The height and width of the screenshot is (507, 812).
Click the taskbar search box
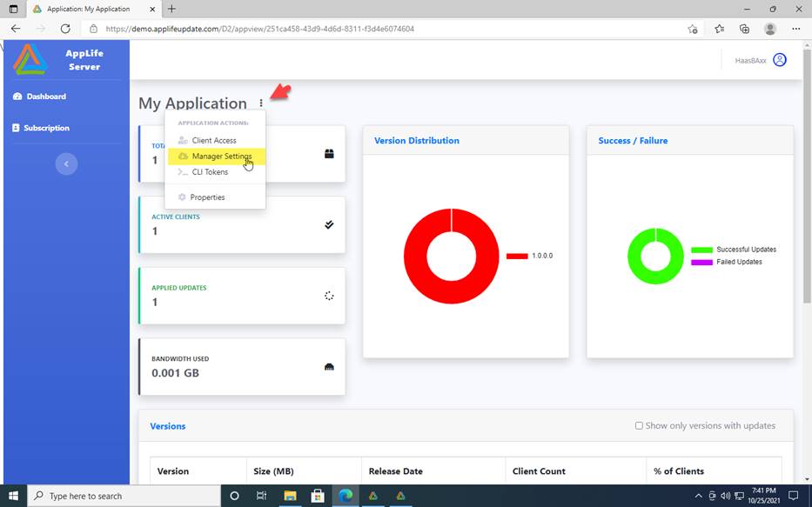point(124,496)
